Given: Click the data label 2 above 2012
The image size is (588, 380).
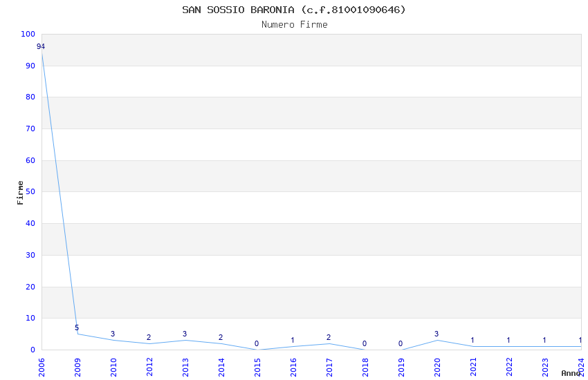Looking at the screenshot, I should [149, 337].
